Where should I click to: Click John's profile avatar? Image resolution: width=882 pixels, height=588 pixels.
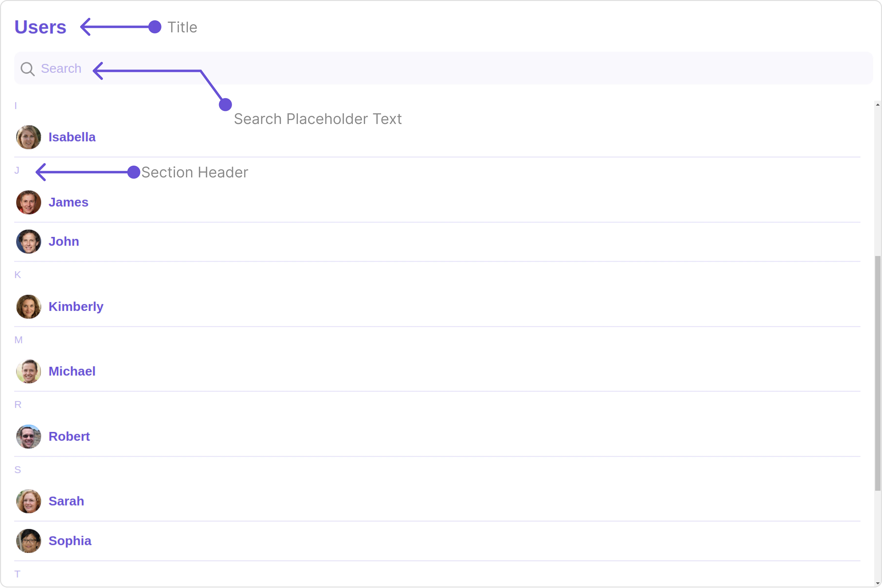(28, 242)
